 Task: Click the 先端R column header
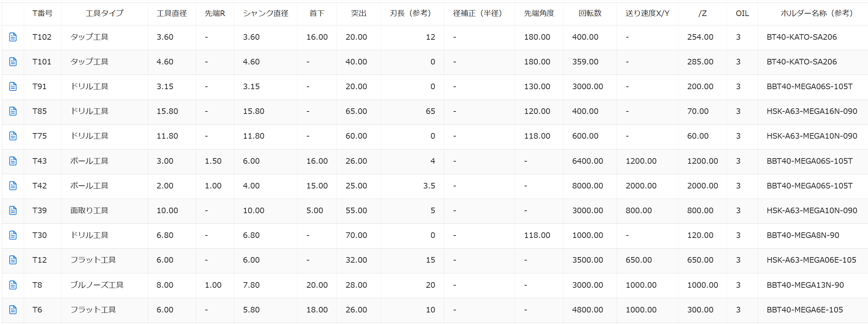215,13
